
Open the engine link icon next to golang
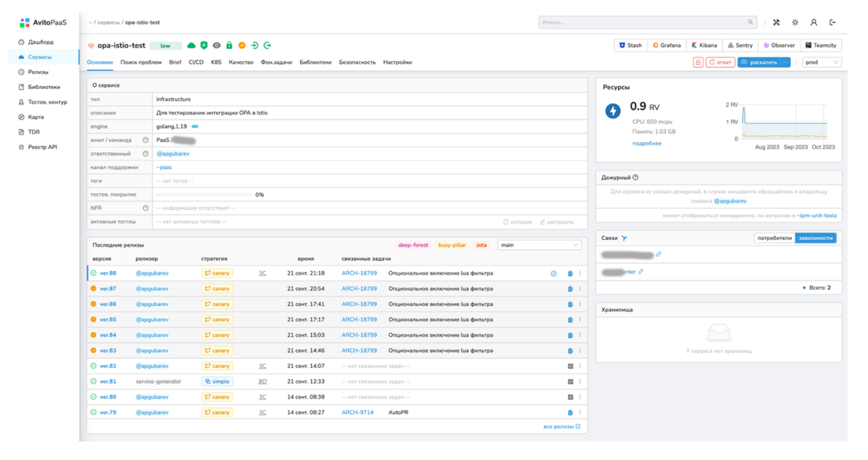pyautogui.click(x=195, y=127)
